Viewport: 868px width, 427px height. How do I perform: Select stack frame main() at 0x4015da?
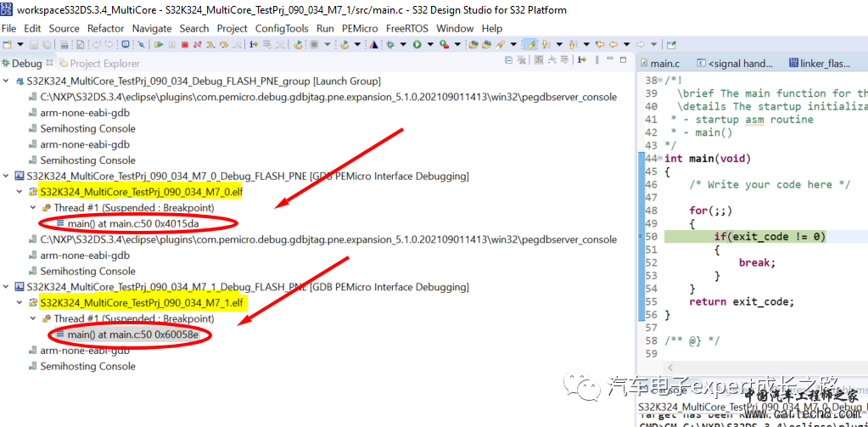pos(133,224)
